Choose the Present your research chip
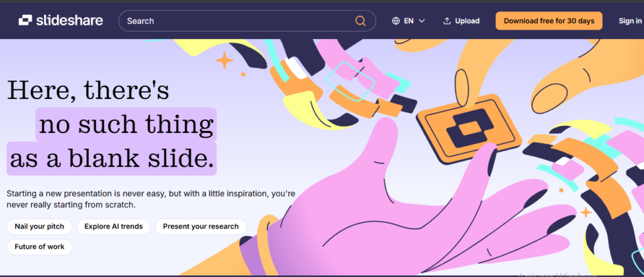Viewport: 644px width, 277px height. point(201,227)
